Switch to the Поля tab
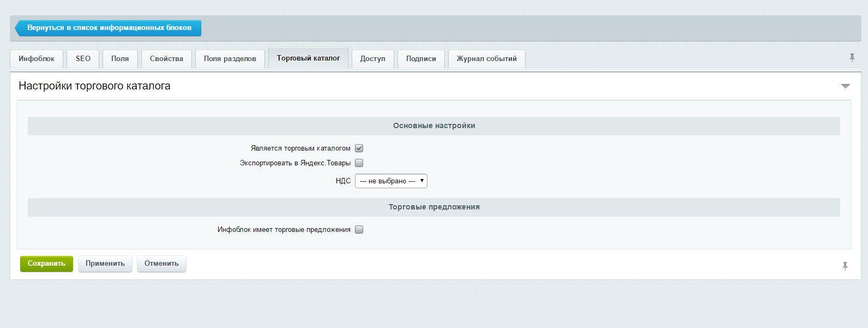868x328 pixels. click(x=120, y=59)
